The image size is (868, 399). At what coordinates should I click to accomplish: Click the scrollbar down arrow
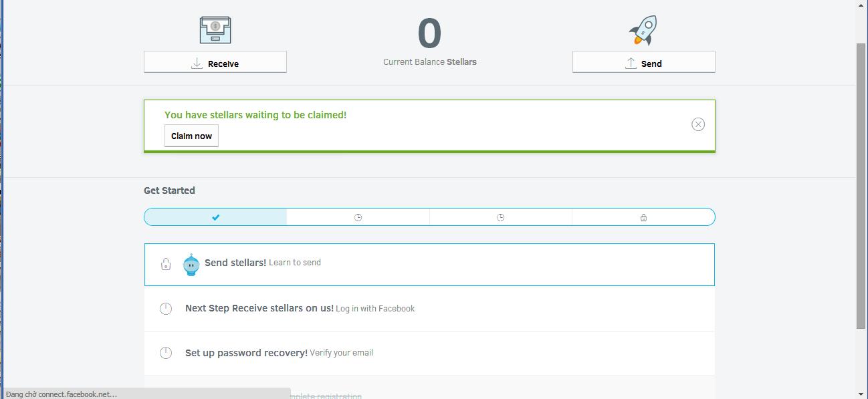(861, 394)
